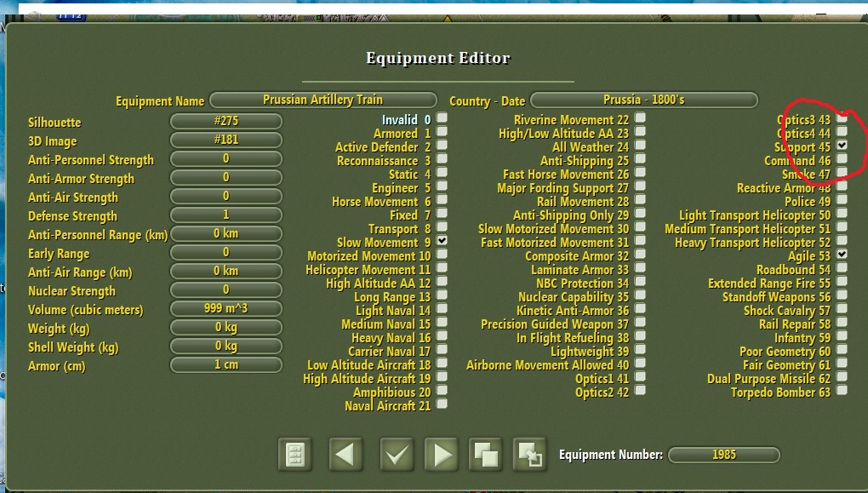
Task: Change the 3D Image value #181
Action: point(226,140)
